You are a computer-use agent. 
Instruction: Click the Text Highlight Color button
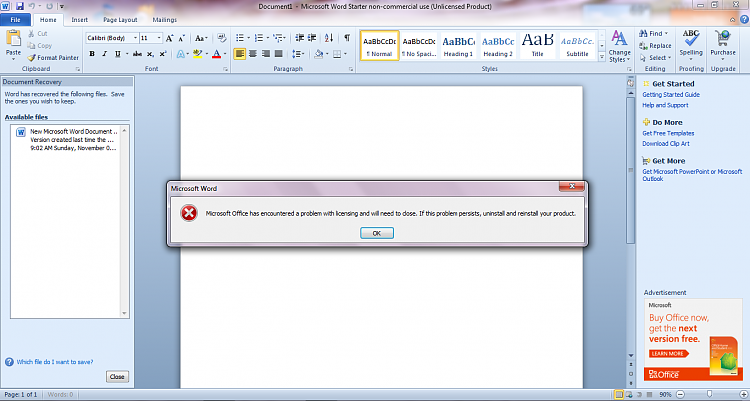pyautogui.click(x=197, y=54)
